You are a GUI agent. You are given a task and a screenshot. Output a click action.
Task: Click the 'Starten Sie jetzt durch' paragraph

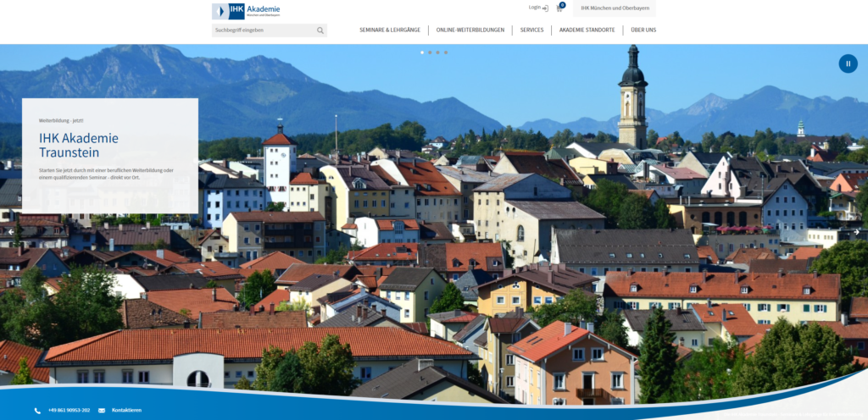106,174
